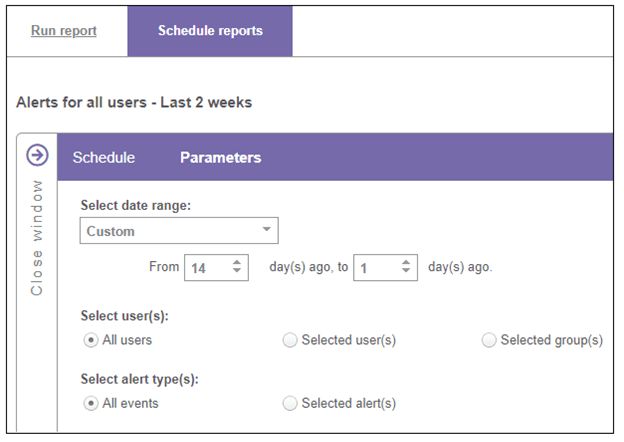Select the All users radio button
The image size is (624, 442).
tap(91, 340)
